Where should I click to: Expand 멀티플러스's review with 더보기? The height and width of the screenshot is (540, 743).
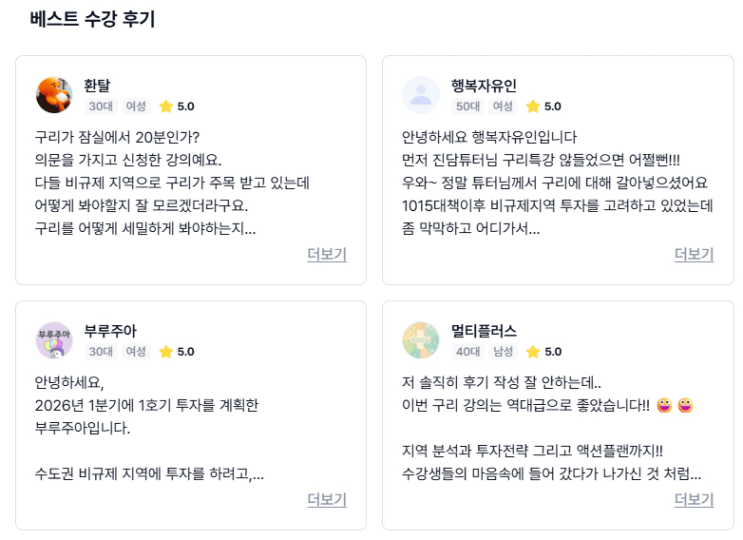pos(694,499)
